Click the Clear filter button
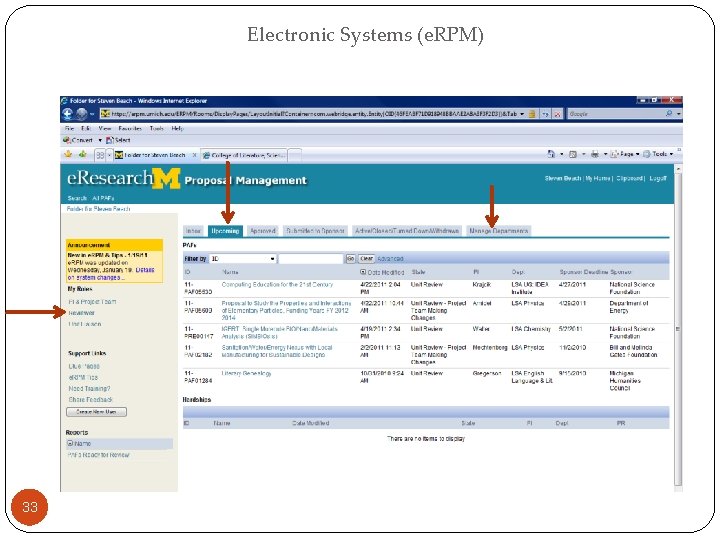This screenshot has width=720, height=540. point(366,259)
